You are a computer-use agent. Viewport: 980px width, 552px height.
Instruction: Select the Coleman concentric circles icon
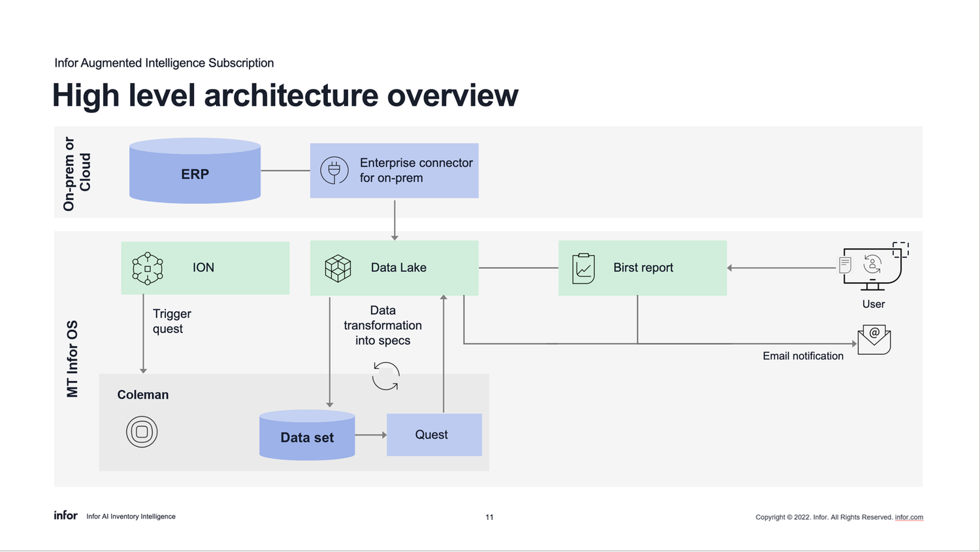(142, 432)
